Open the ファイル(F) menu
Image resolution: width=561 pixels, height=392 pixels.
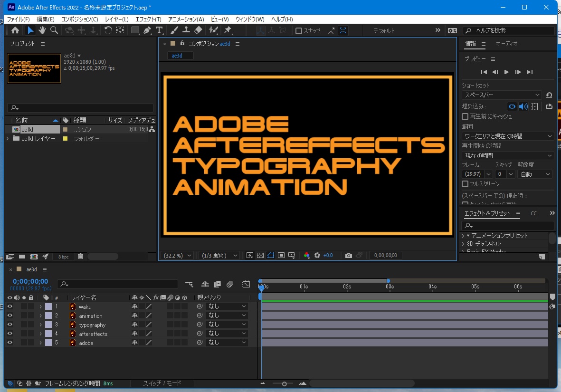(18, 19)
